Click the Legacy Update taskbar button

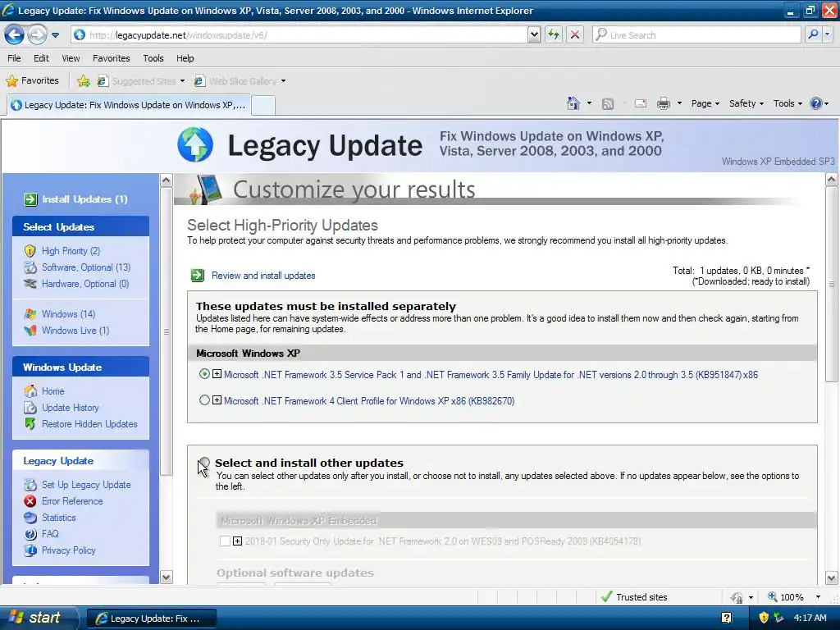point(152,619)
